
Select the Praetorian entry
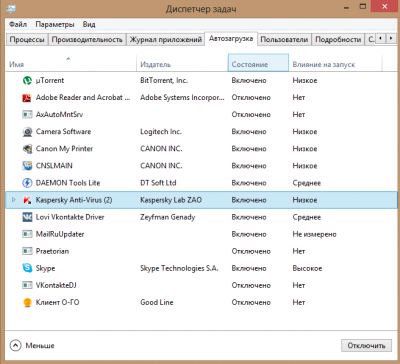(x=52, y=251)
